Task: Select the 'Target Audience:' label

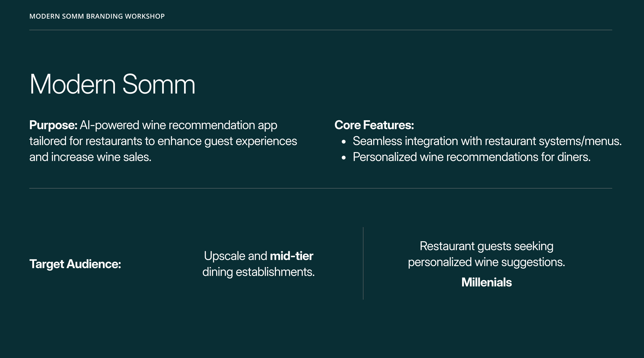Action: tap(75, 264)
